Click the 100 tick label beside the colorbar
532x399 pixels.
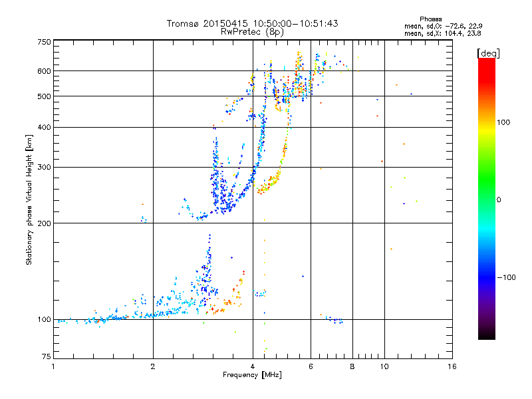click(503, 122)
